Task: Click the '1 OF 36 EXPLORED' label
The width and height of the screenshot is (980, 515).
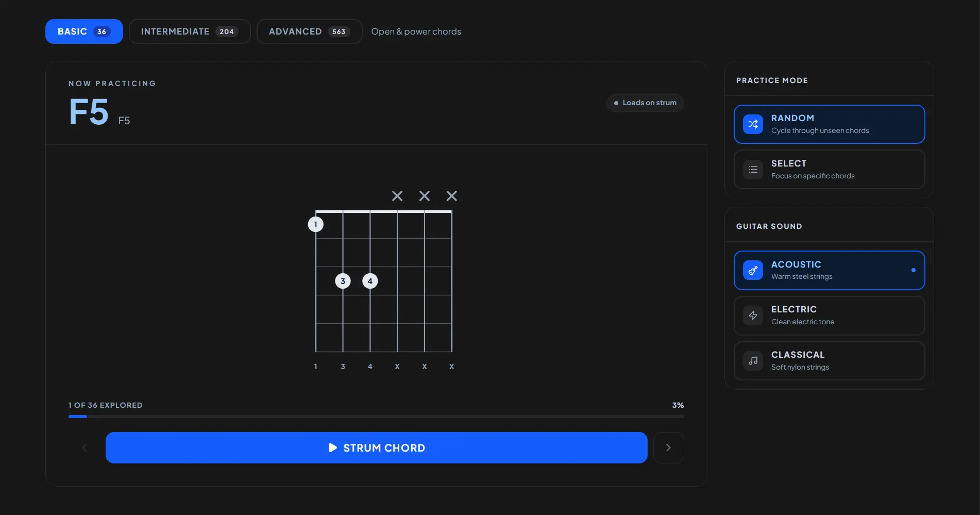Action: tap(106, 405)
